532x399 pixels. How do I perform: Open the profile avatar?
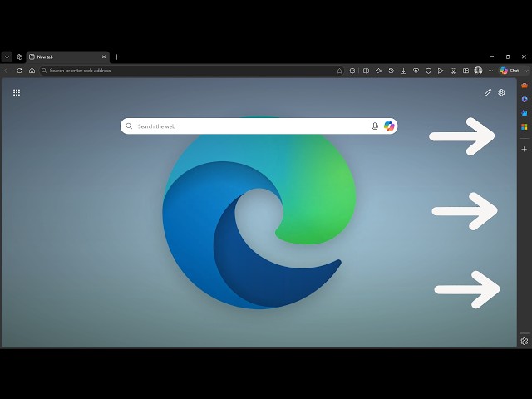pyautogui.click(x=478, y=71)
